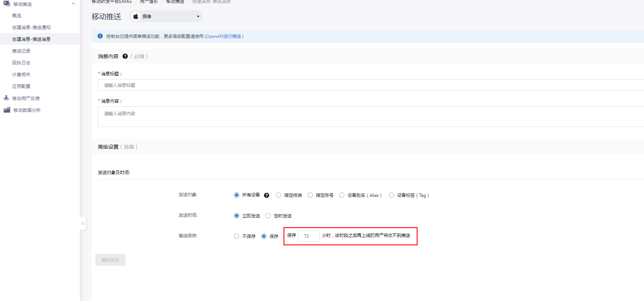Open 移动数据分析 menu entry
This screenshot has height=301, width=644.
pos(27,110)
